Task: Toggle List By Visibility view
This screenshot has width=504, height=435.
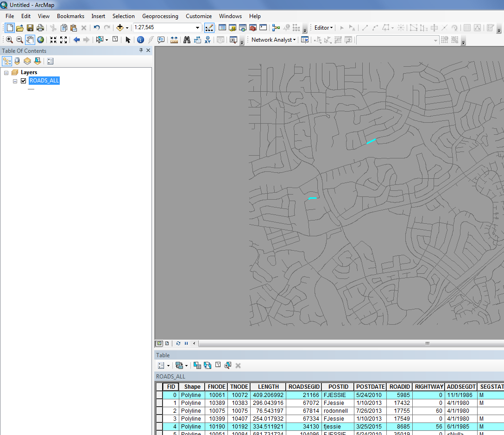Action: click(27, 61)
